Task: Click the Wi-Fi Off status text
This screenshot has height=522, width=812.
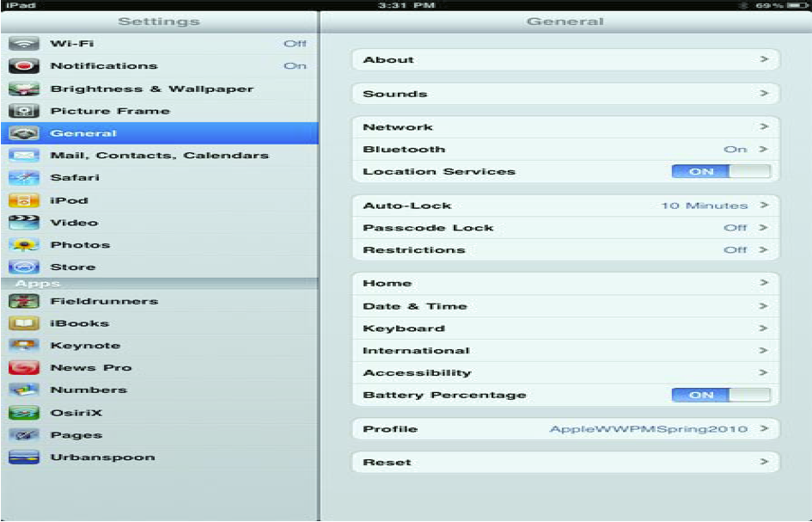Action: click(x=296, y=44)
